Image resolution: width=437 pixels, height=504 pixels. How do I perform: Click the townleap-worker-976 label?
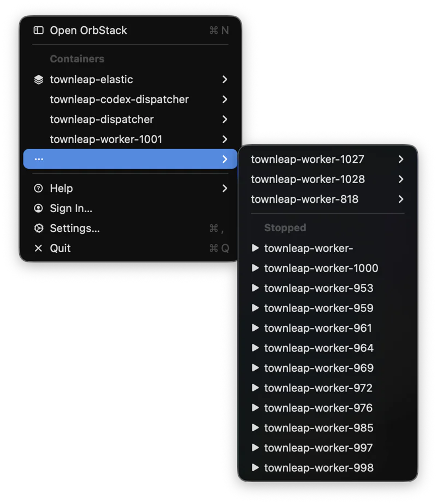pyautogui.click(x=318, y=408)
